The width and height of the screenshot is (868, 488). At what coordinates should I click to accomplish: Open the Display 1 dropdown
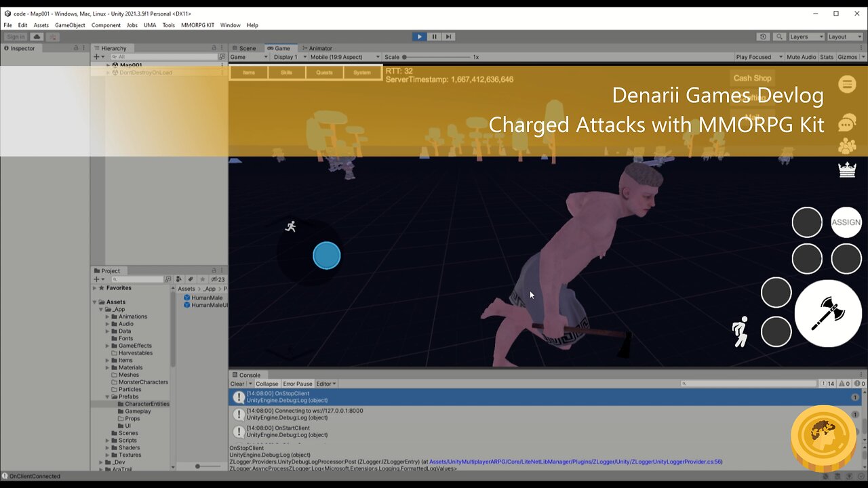coord(289,57)
